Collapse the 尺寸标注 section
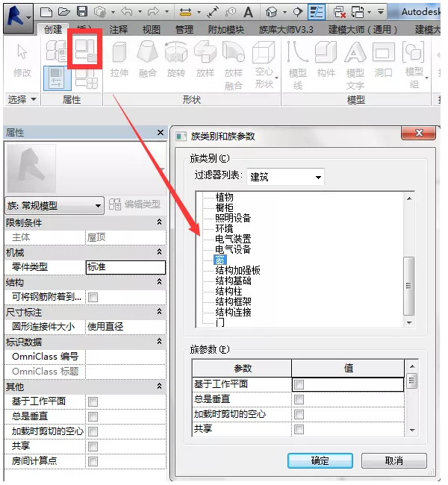Viewport: 448px width, 485px height. (x=159, y=311)
